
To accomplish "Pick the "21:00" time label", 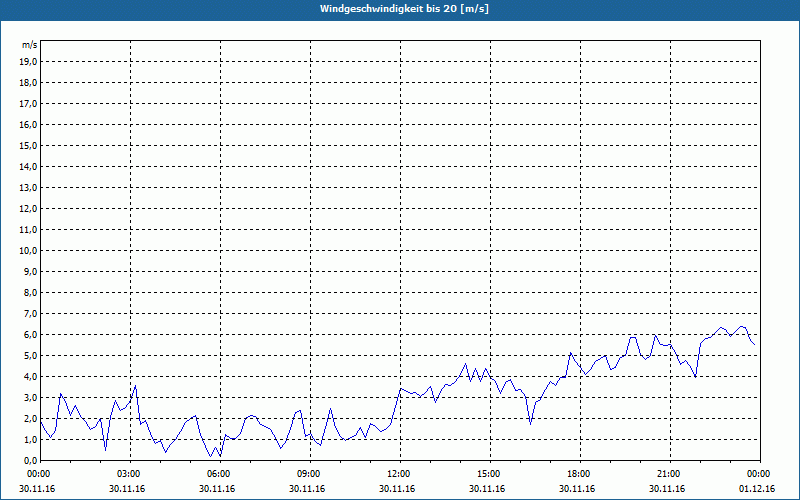I will (670, 474).
